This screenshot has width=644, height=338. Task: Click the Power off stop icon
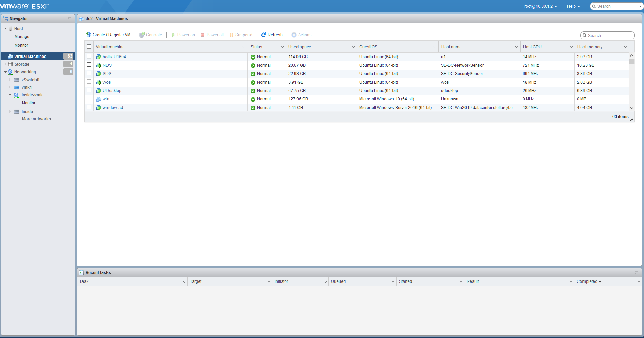[x=202, y=35]
